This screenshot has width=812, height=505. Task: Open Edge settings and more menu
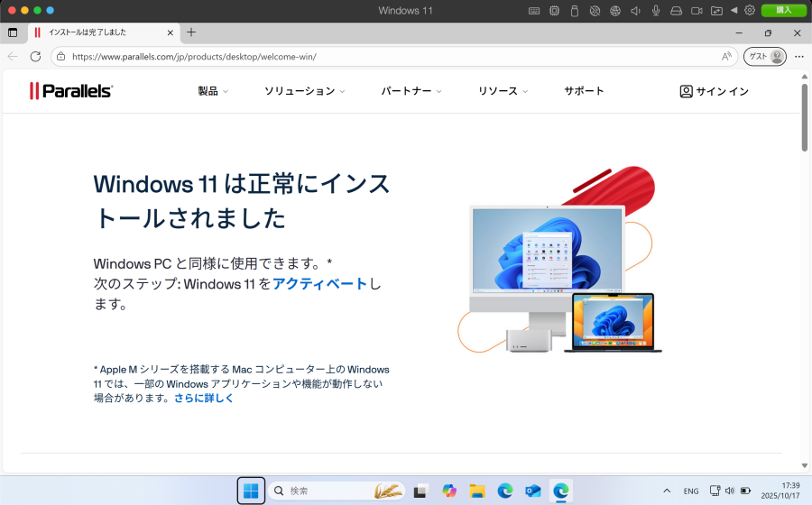pos(799,57)
